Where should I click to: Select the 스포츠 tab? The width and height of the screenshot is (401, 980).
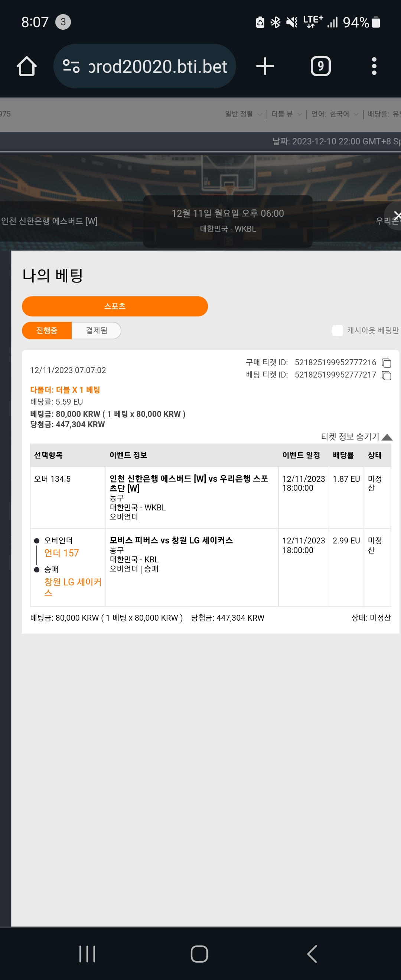[115, 306]
